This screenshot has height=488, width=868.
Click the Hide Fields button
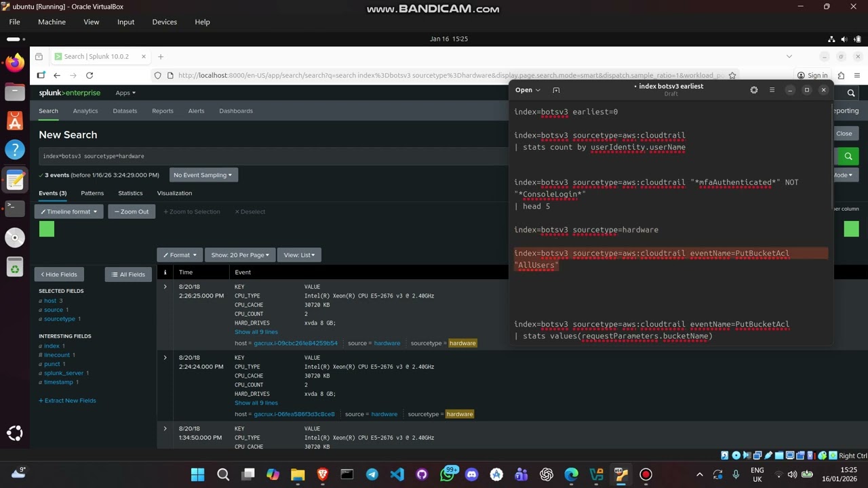pyautogui.click(x=59, y=274)
